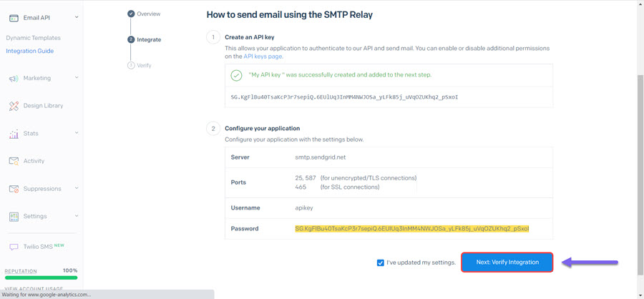Screen dimensions: 644x299
Task: Open the Suppressions envelope icon
Action: pos(14,189)
